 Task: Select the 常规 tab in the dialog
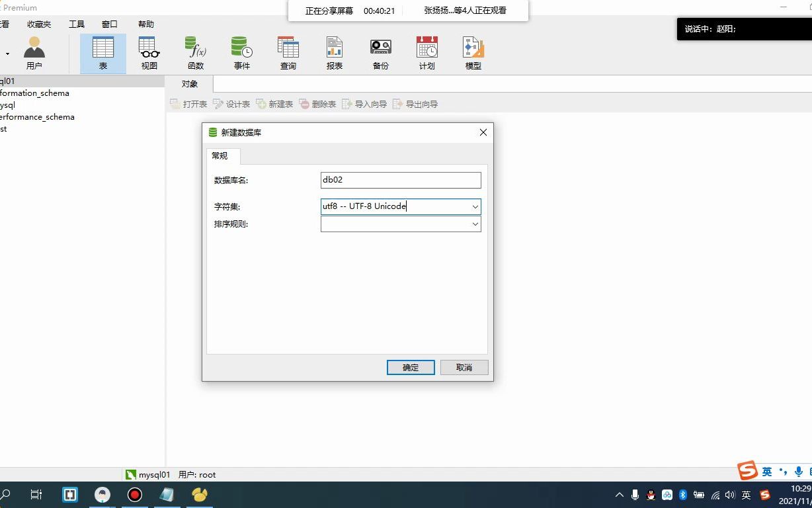click(220, 156)
